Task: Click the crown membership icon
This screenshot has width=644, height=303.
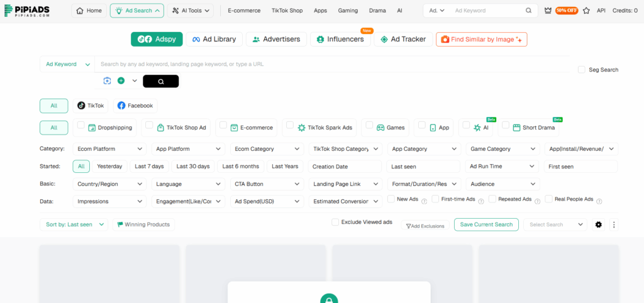Action: coord(548,11)
